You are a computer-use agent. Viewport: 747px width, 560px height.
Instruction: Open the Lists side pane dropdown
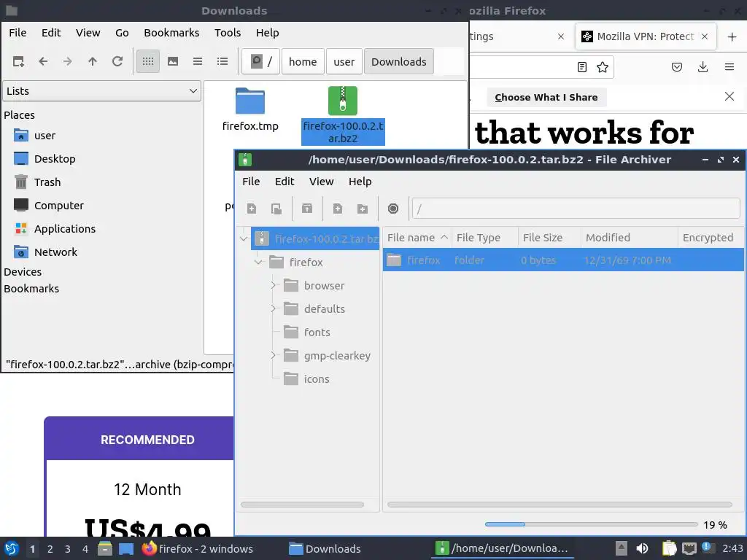102,91
